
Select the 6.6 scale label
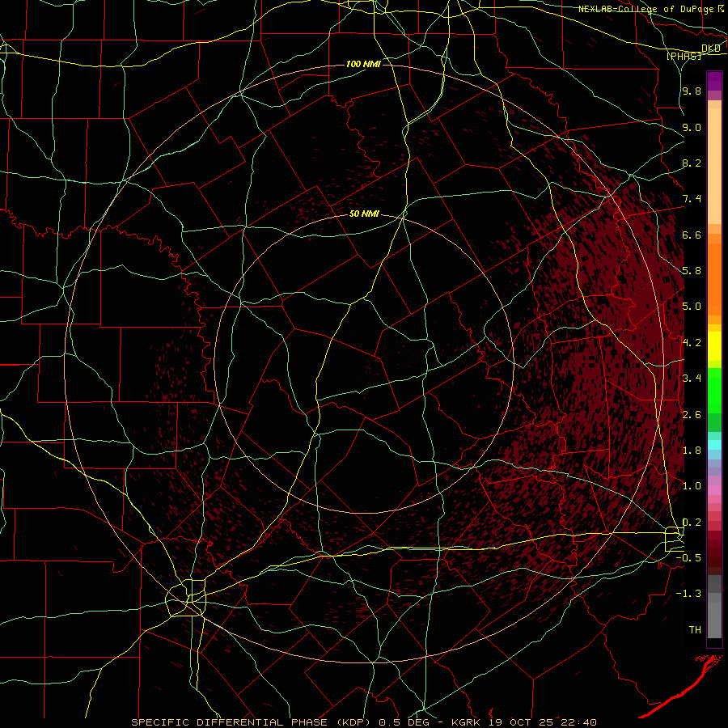click(692, 235)
